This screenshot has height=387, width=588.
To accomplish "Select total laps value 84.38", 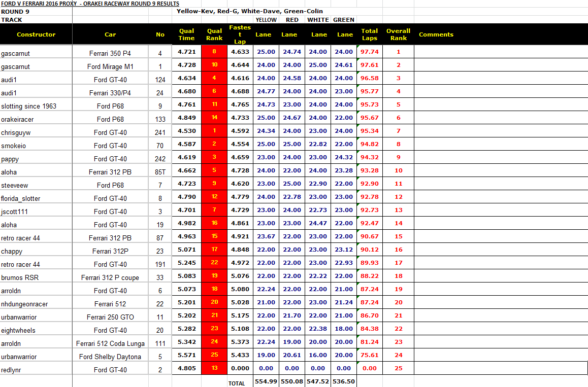I will 369,329.
